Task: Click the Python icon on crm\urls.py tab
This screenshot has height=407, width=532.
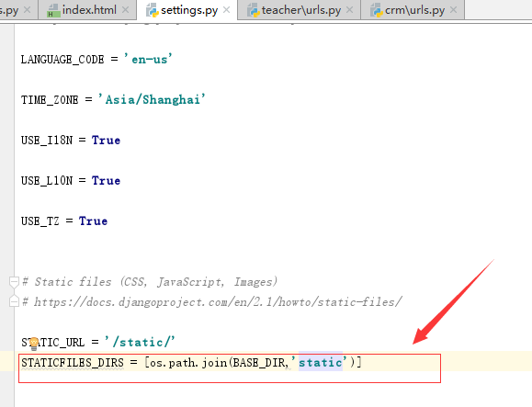Action: 377,10
